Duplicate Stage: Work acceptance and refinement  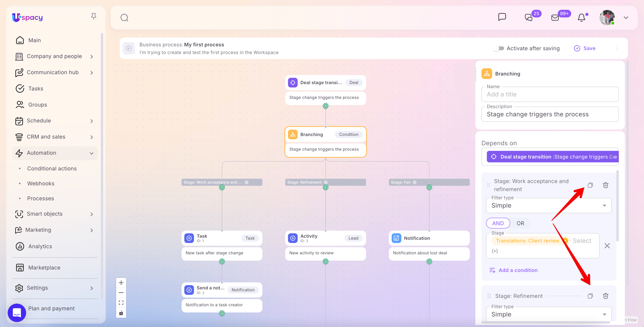click(590, 185)
